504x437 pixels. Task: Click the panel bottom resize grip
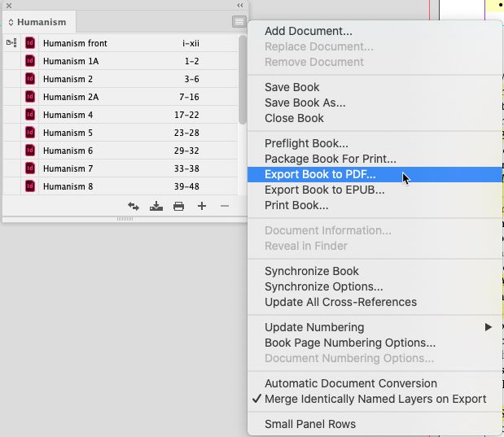[125, 219]
